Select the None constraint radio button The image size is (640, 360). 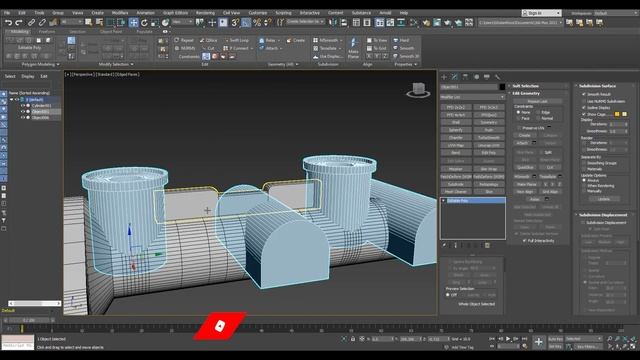[518, 112]
